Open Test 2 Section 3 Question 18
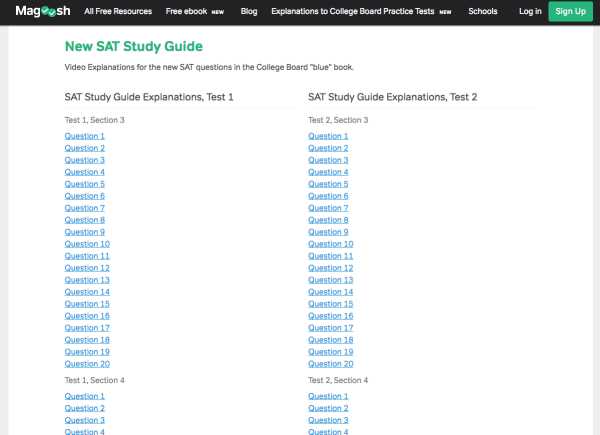 pos(331,340)
